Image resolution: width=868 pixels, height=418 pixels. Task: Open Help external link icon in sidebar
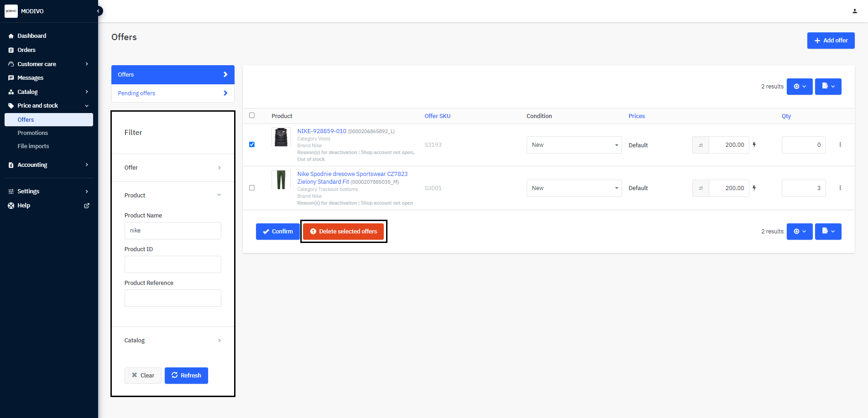click(x=87, y=206)
